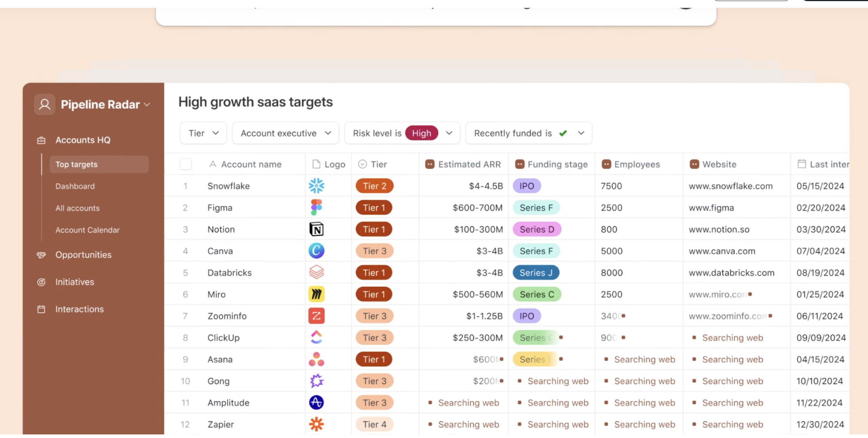Select Figma's $600-700M ARR cell
Screen dimensions: 868x438
pos(464,208)
